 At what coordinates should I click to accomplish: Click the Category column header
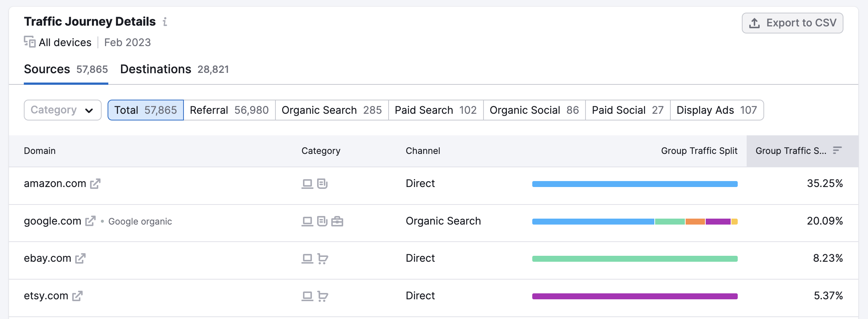(321, 151)
